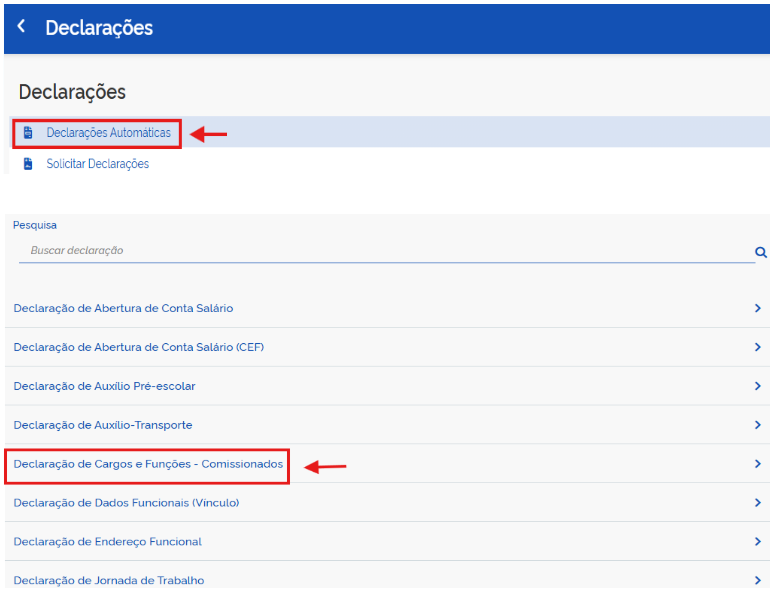Open Declaração de Abertura de Conta Salário (CEF)
This screenshot has width=770, height=592.
(138, 347)
